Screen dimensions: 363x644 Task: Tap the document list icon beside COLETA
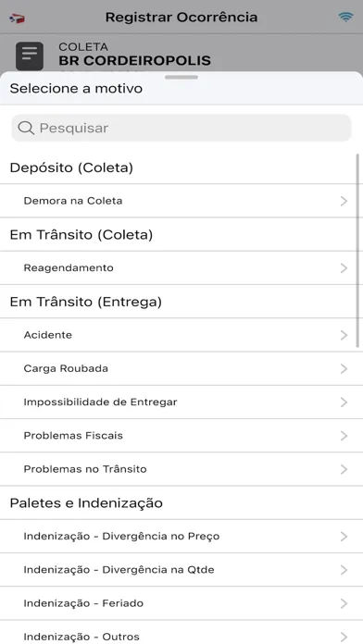pos(30,56)
